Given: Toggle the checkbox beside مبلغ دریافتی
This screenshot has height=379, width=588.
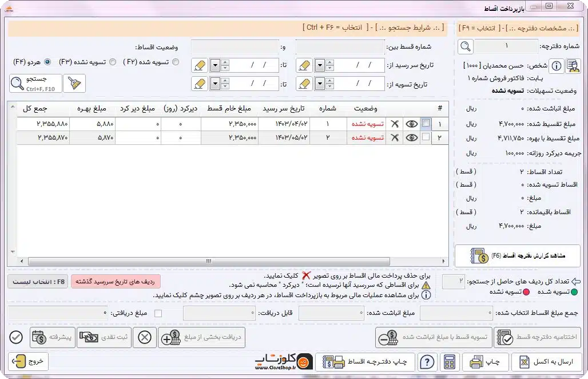Looking at the screenshot, I should tap(158, 313).
